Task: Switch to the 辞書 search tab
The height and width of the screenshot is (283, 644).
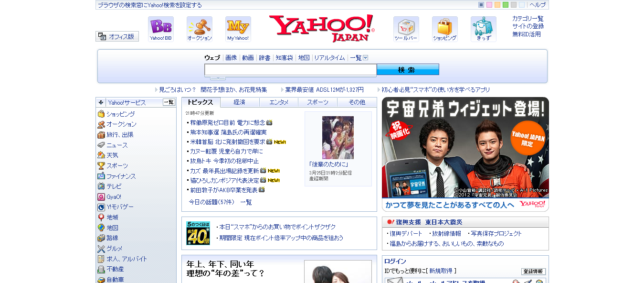Action: [x=264, y=58]
